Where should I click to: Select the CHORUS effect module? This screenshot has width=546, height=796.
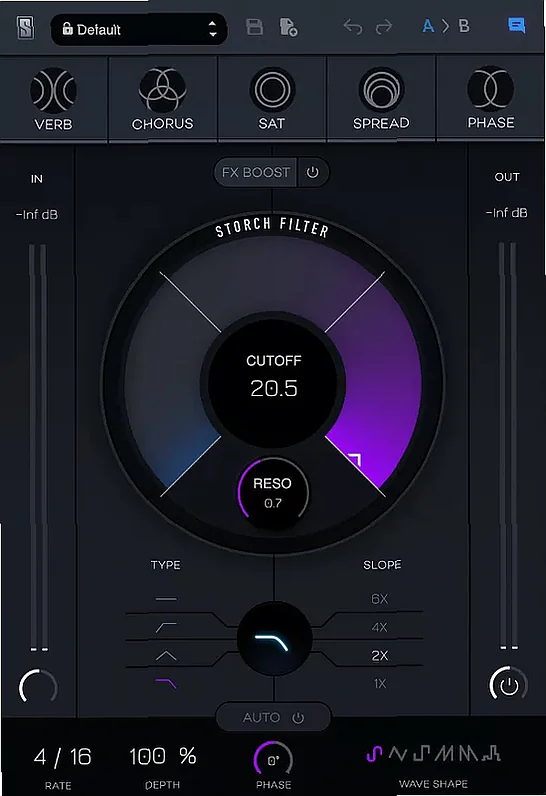tap(162, 100)
